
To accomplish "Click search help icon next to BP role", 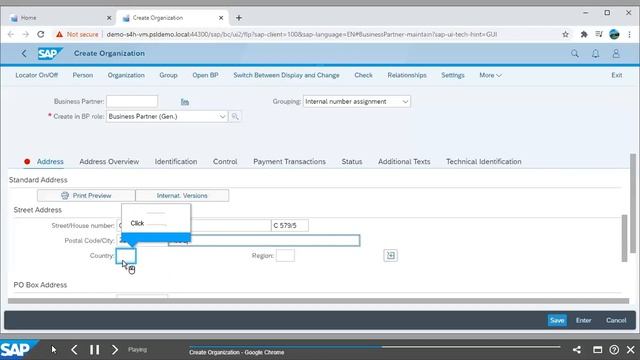I will pyautogui.click(x=235, y=116).
